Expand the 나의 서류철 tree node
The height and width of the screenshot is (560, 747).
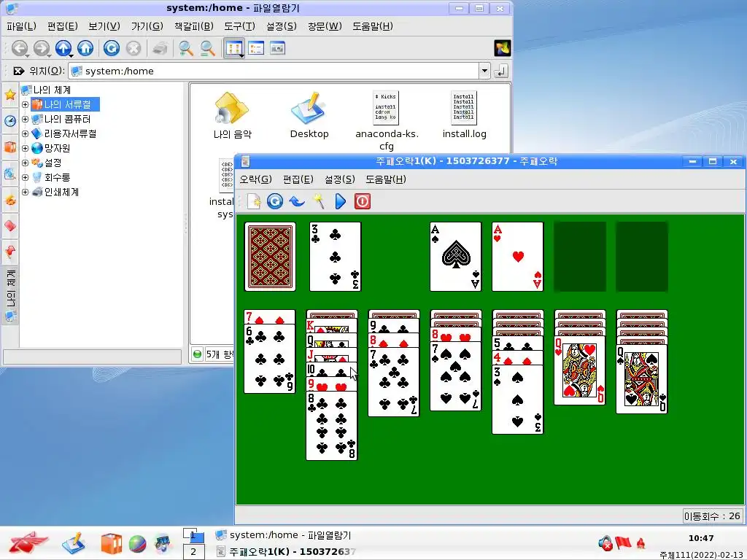click(26, 104)
